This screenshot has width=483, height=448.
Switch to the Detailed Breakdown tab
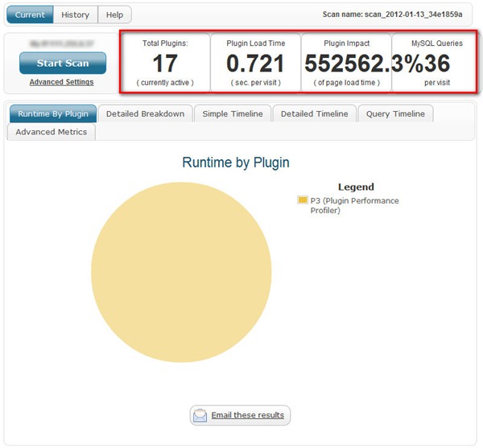click(x=145, y=114)
